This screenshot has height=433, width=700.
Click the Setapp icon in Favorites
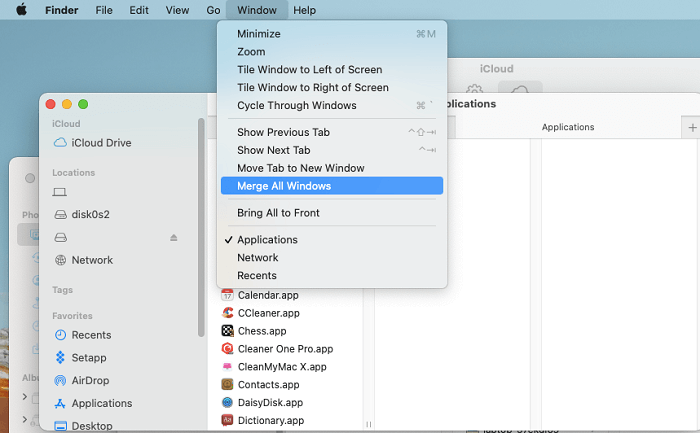60,358
